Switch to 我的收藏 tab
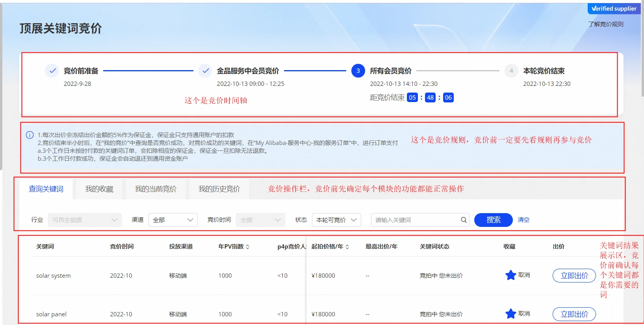The image size is (644, 325). coord(99,189)
